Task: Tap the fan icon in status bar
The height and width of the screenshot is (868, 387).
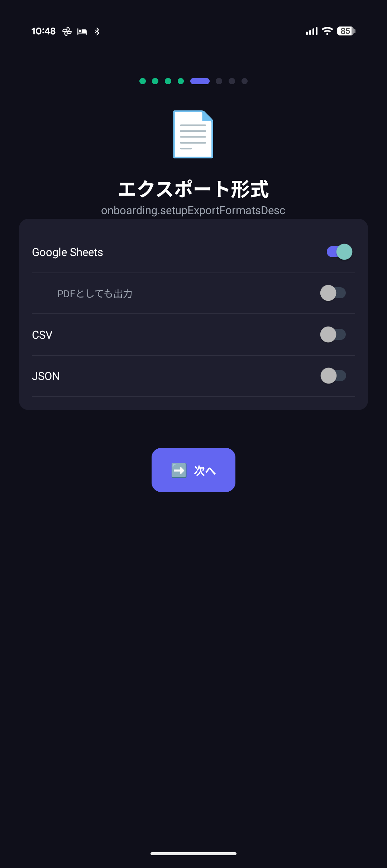Action: [67, 32]
